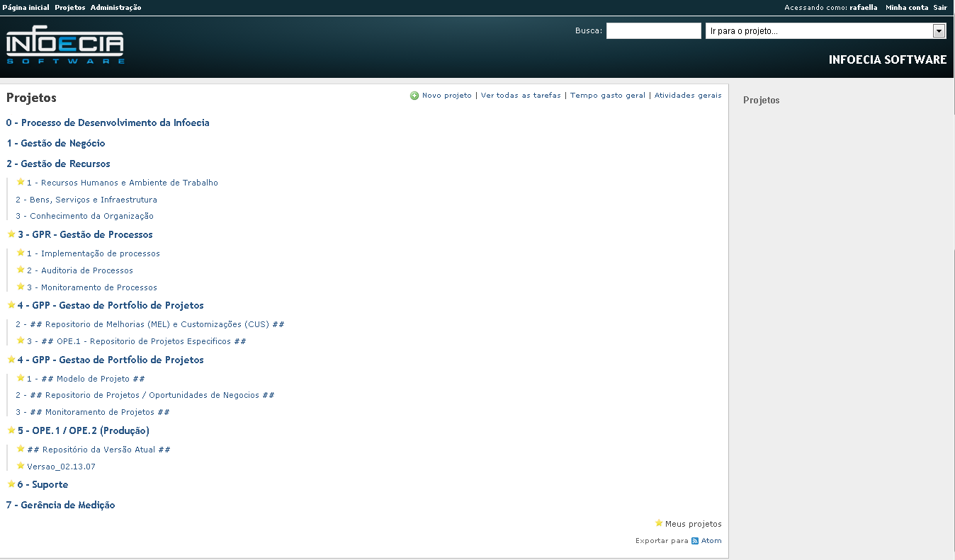This screenshot has width=955, height=560.
Task: Open Minha conta in the top bar
Action: (x=907, y=7)
